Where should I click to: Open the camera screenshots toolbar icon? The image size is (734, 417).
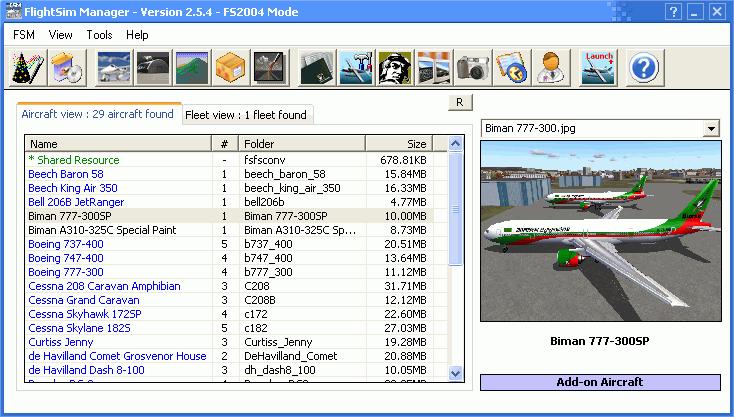click(x=473, y=68)
